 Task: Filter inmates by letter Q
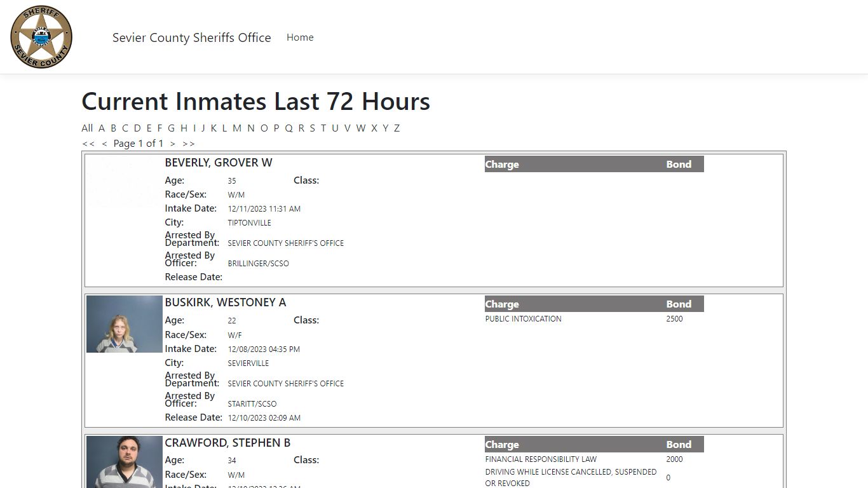point(288,128)
